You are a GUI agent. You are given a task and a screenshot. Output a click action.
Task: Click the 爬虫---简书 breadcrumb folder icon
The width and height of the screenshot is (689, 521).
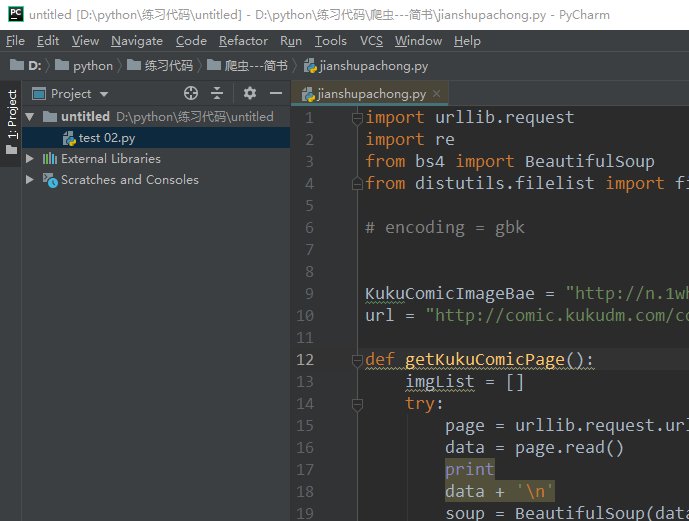point(214,65)
